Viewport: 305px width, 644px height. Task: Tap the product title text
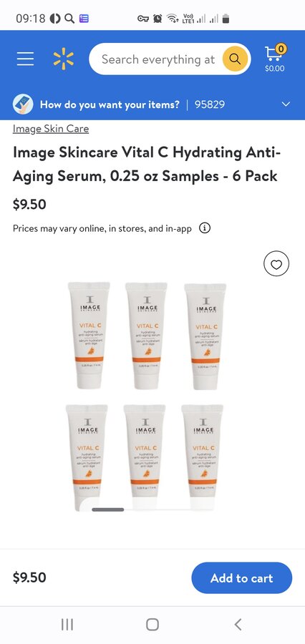[147, 165]
